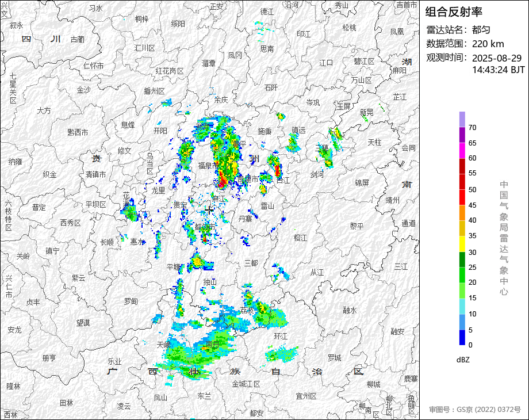Click the 余庆 map label

tap(221, 100)
